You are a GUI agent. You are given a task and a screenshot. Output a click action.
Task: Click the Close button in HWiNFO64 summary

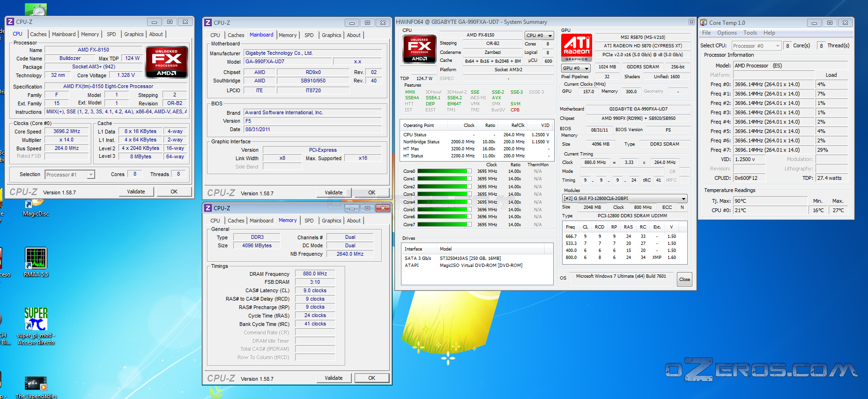coord(685,280)
